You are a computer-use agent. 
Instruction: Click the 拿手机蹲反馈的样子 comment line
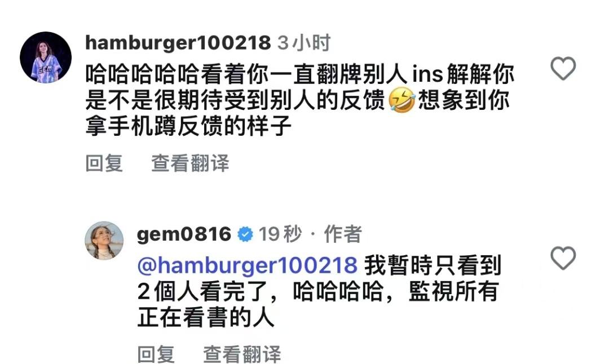188,126
